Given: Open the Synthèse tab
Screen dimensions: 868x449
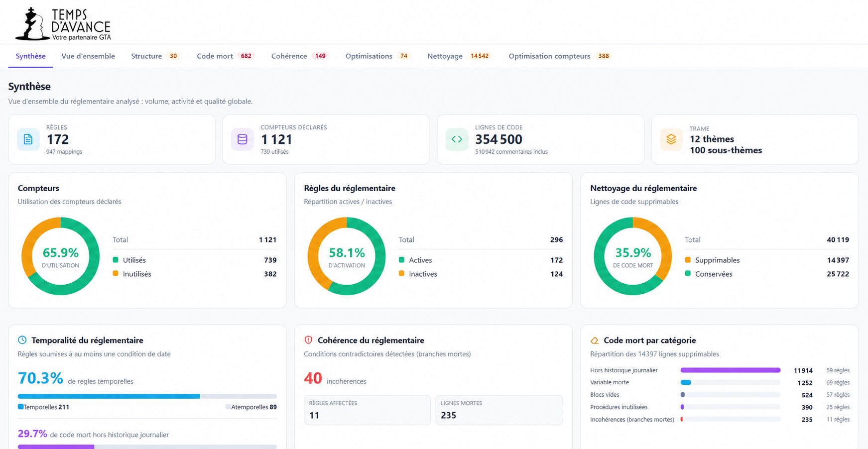Looking at the screenshot, I should (x=30, y=56).
